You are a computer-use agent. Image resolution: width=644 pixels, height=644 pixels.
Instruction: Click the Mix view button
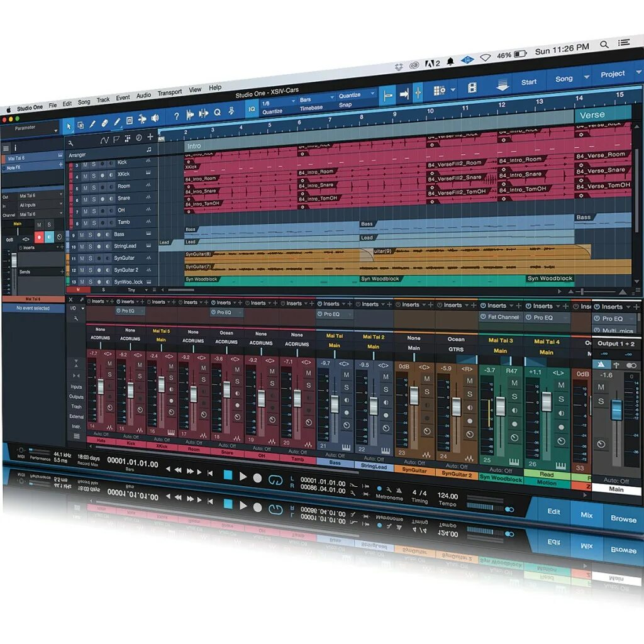pyautogui.click(x=587, y=515)
